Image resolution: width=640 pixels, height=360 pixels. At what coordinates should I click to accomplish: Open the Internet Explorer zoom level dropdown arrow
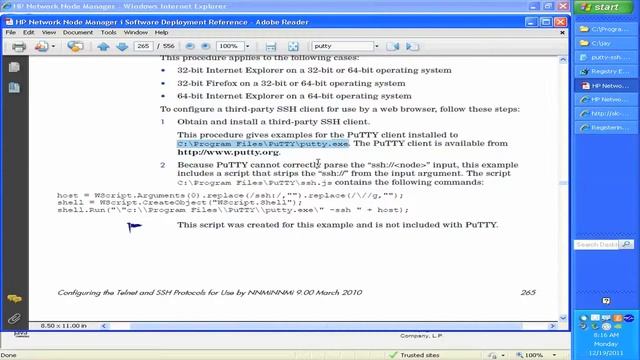coord(554,355)
